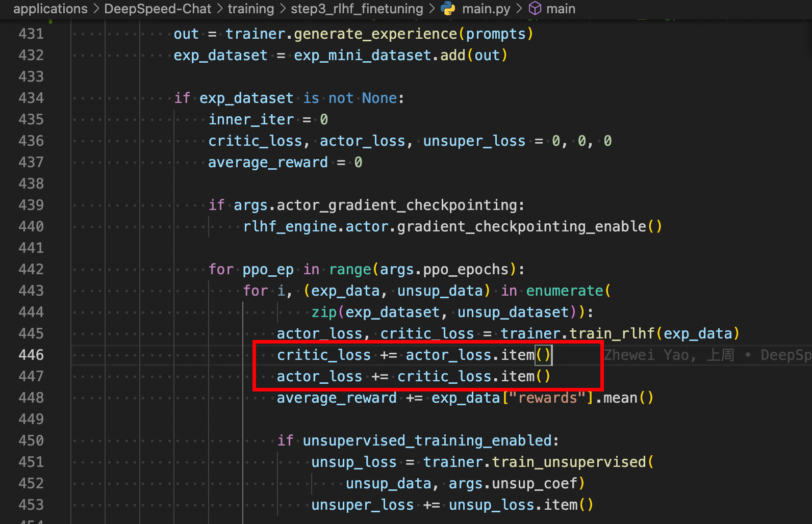812x524 pixels.
Task: Click line number 442 in gutter
Action: pos(31,270)
